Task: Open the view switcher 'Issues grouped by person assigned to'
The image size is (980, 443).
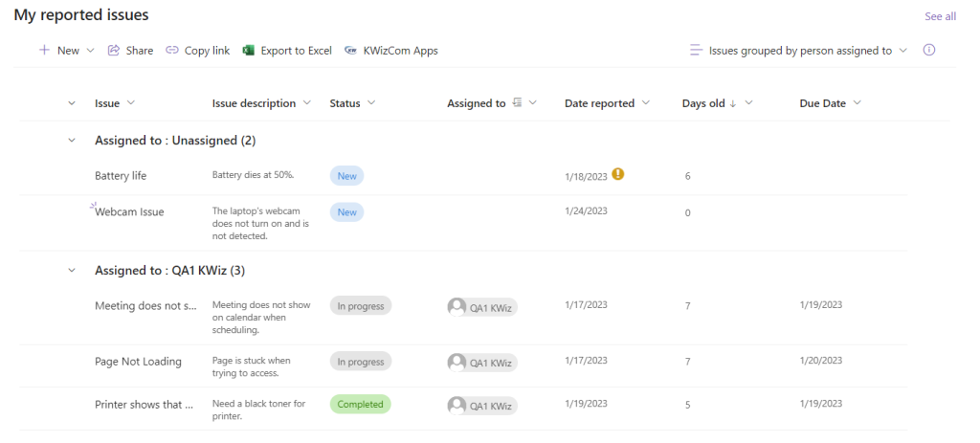Action: [x=798, y=51]
